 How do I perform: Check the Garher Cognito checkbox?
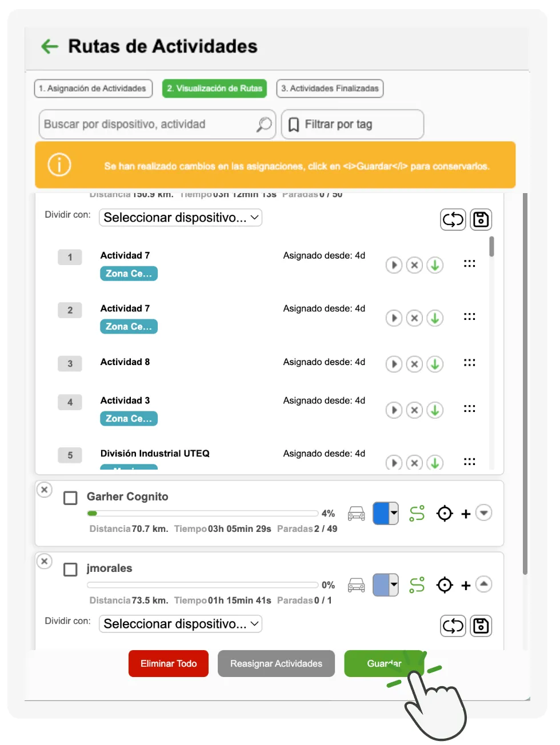tap(70, 498)
